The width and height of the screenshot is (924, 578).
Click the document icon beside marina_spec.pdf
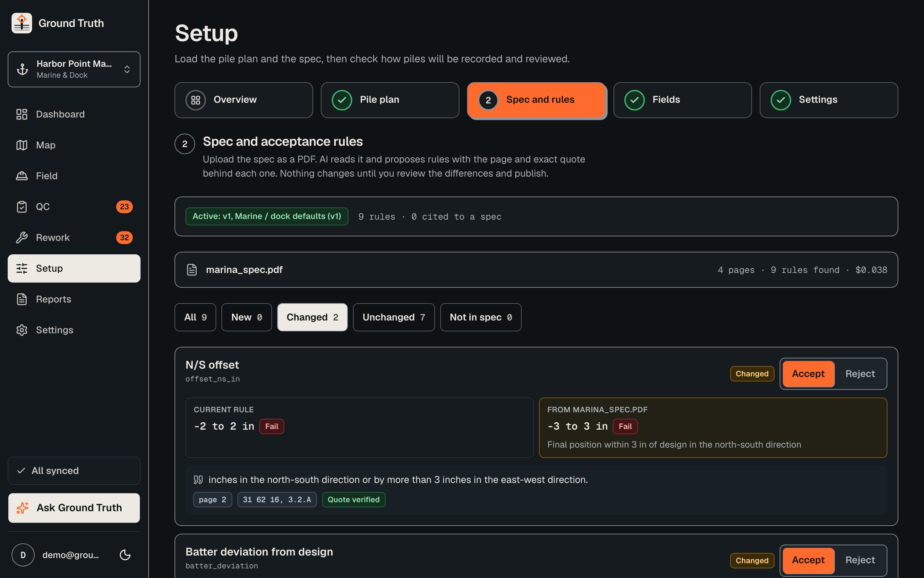pyautogui.click(x=192, y=270)
